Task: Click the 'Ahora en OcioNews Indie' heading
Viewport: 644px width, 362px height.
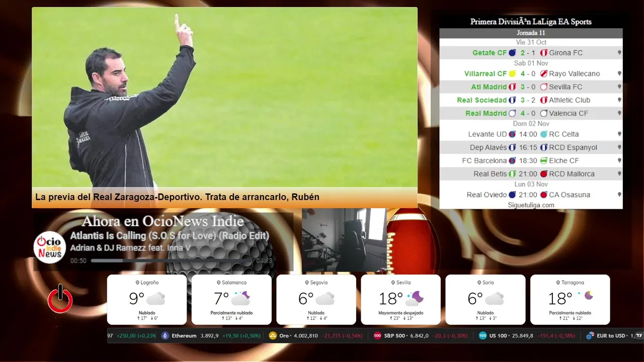Action: pos(163,221)
